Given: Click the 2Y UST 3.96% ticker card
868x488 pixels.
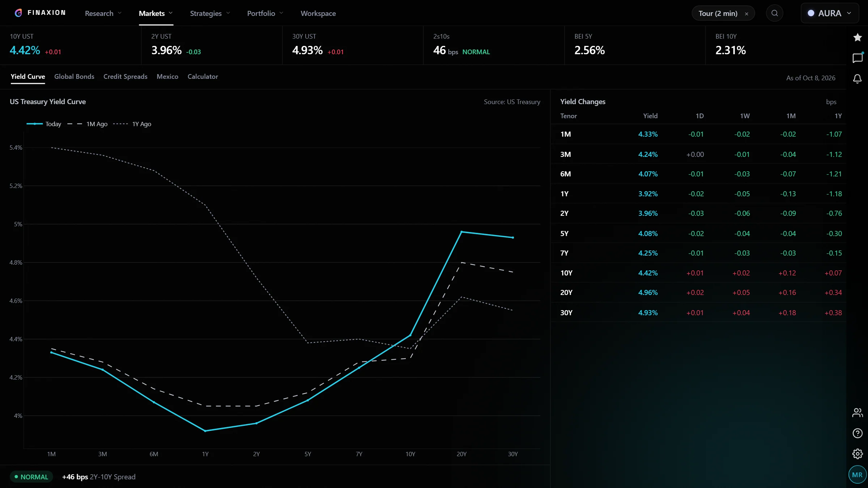Looking at the screenshot, I should [x=212, y=45].
